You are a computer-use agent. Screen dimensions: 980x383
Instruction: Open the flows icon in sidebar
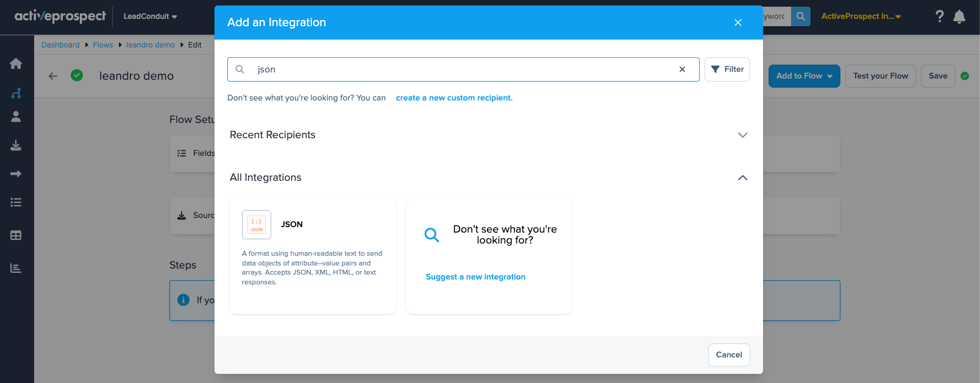[16, 93]
